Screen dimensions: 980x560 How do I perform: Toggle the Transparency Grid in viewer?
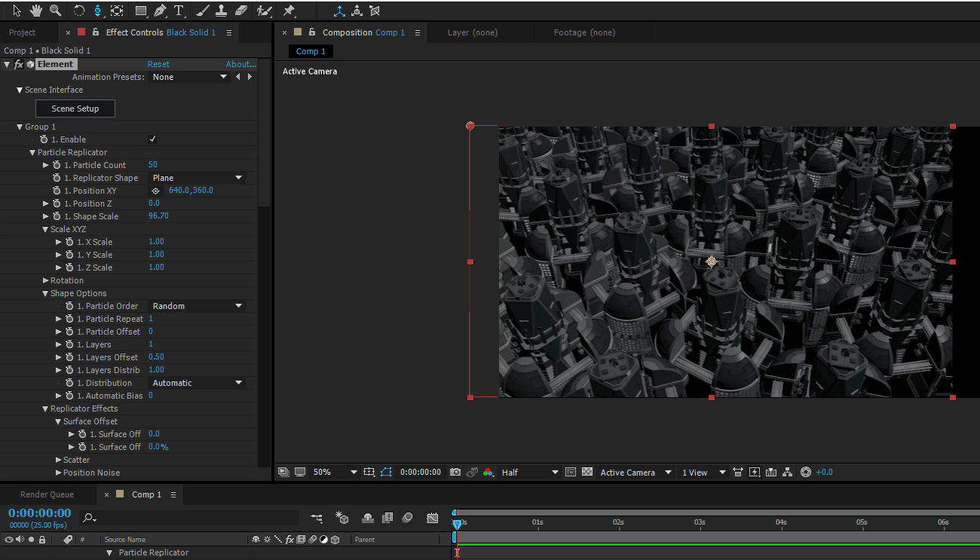[587, 472]
